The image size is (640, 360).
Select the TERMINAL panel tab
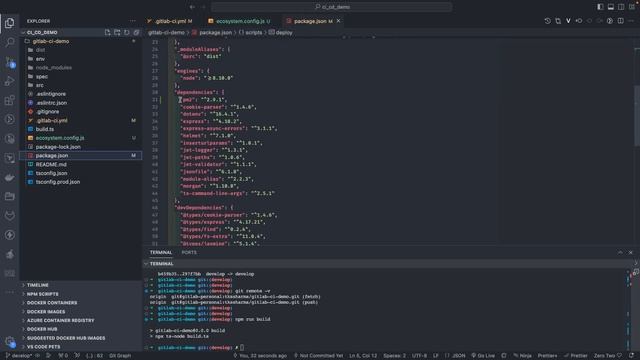161,252
